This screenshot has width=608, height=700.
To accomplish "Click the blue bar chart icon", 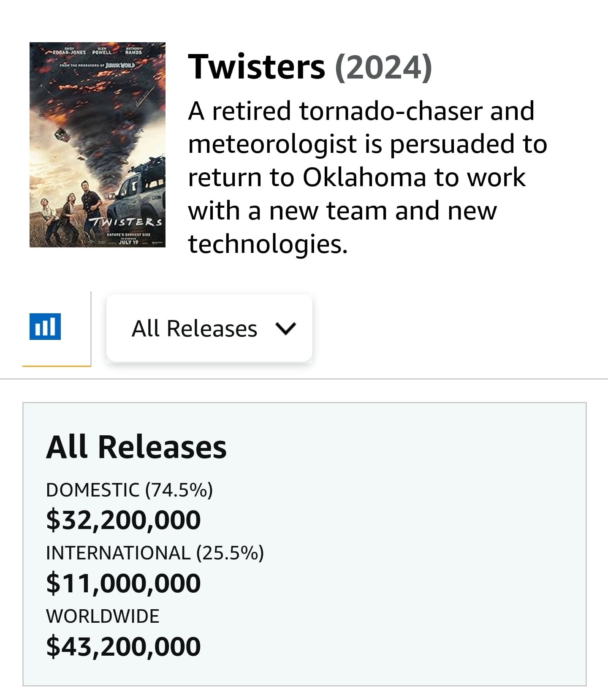I will [x=45, y=326].
